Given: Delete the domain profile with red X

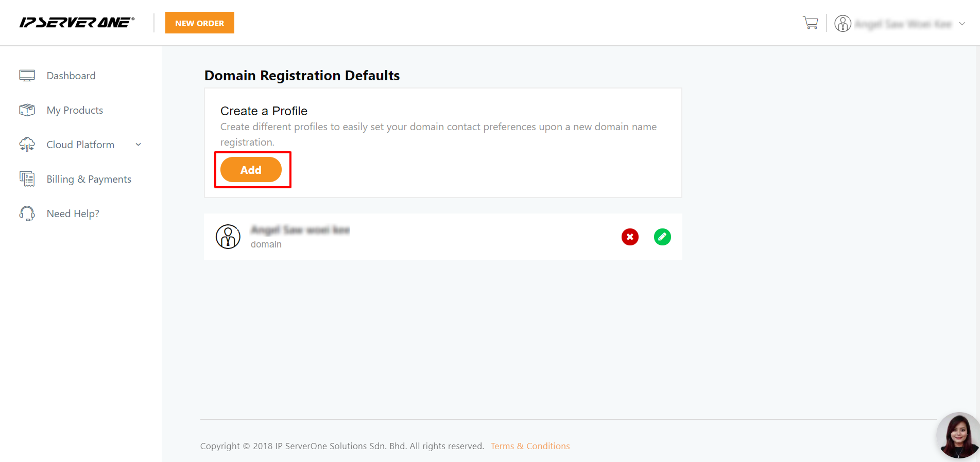Looking at the screenshot, I should 630,237.
